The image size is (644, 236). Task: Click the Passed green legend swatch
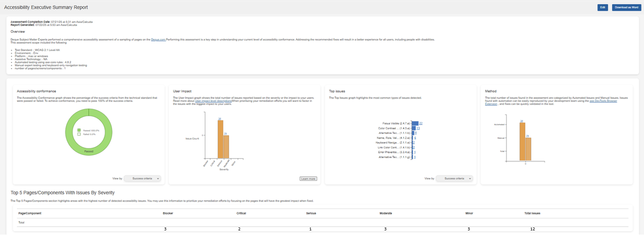point(80,130)
